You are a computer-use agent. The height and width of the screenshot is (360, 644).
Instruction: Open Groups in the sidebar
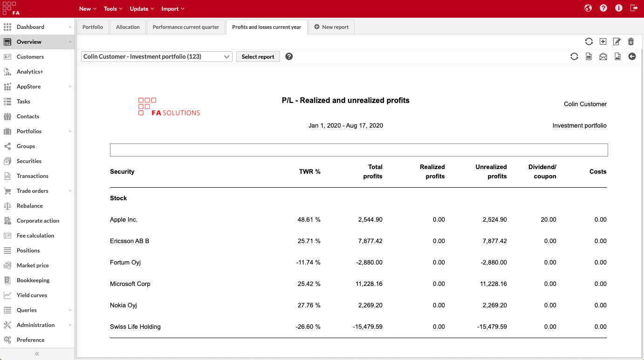tap(37, 146)
